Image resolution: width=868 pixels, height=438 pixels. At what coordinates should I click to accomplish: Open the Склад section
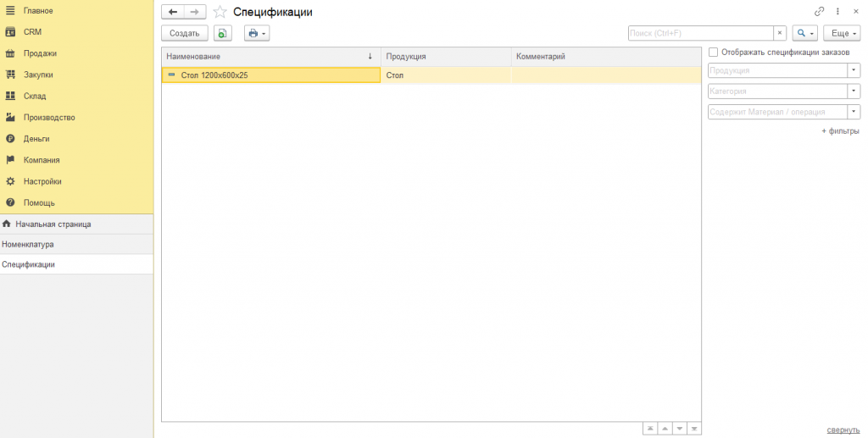[x=34, y=97]
